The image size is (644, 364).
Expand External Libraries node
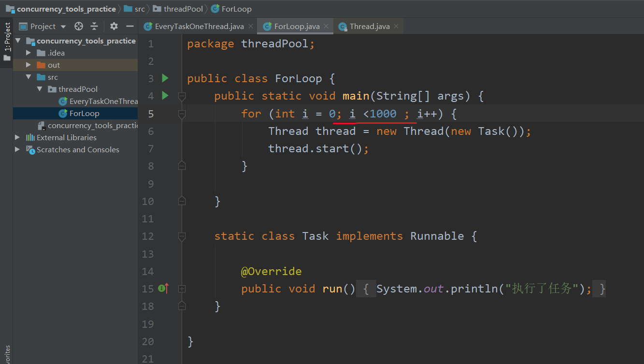[18, 137]
